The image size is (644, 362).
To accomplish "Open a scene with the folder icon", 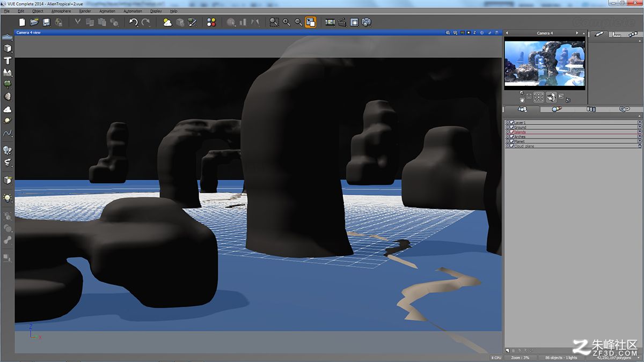I will [34, 22].
